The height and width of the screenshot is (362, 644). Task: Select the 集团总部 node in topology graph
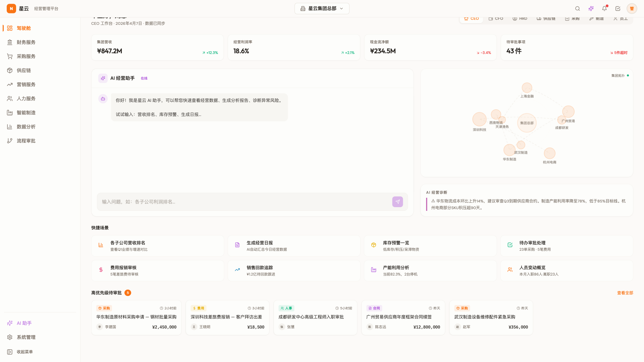[527, 123]
